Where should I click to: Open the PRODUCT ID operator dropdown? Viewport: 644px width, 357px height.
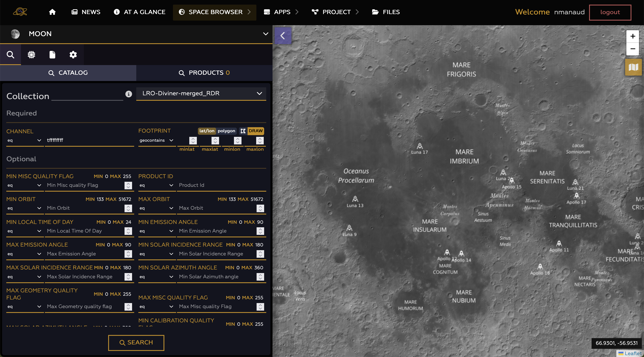tap(157, 185)
